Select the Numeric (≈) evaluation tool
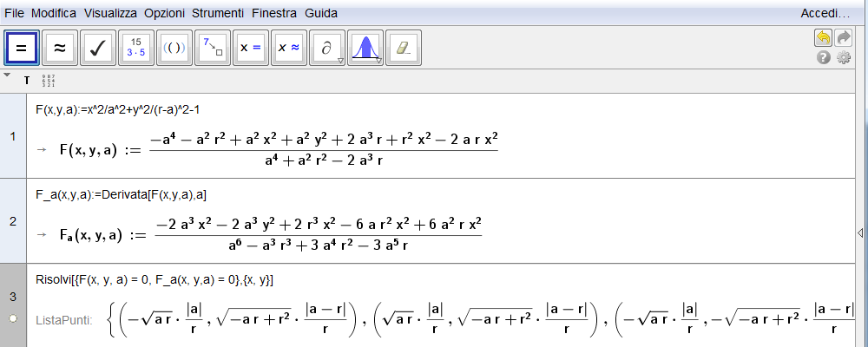 pos(60,48)
